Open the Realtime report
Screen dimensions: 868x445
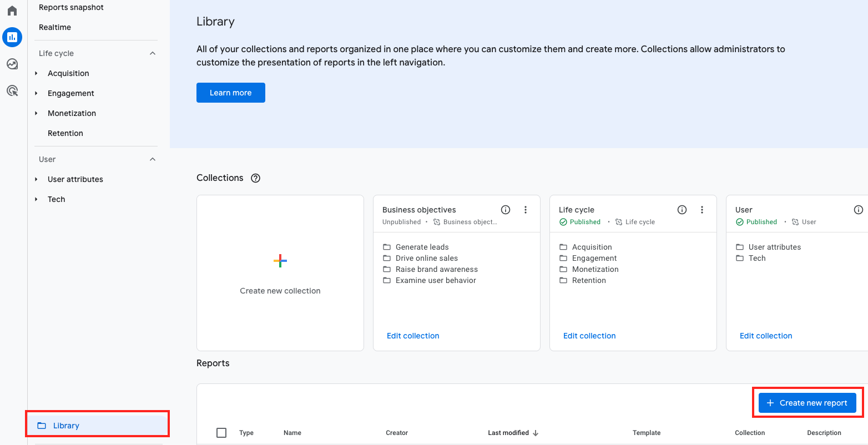54,27
